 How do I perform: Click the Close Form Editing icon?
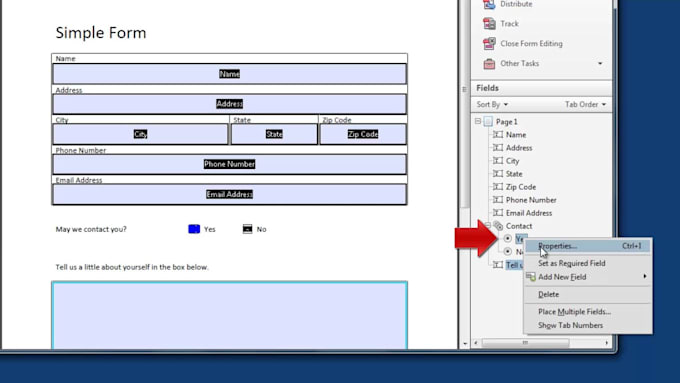tap(489, 43)
